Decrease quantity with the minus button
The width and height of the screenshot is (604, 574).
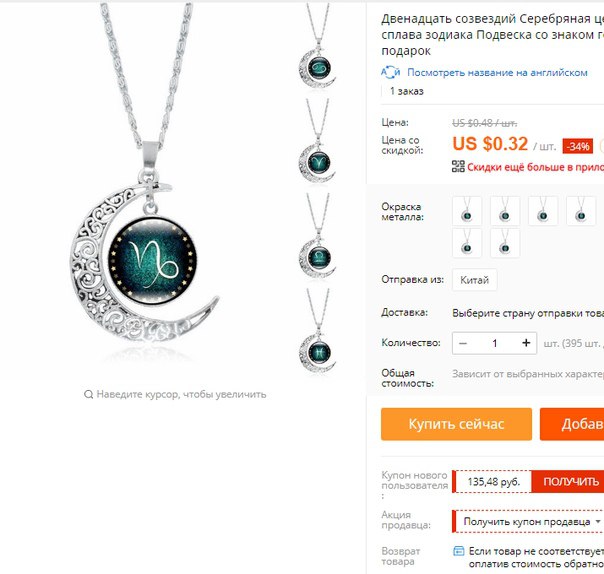click(463, 343)
